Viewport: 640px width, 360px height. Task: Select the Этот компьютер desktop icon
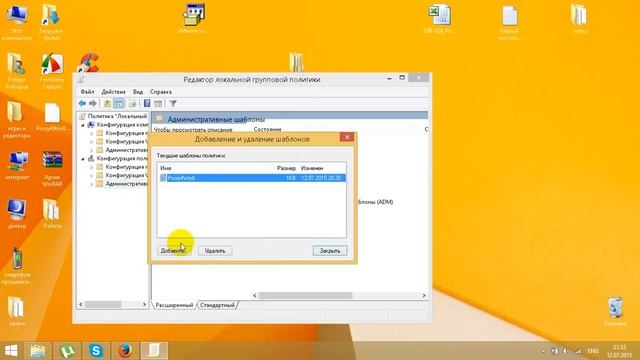(17, 22)
